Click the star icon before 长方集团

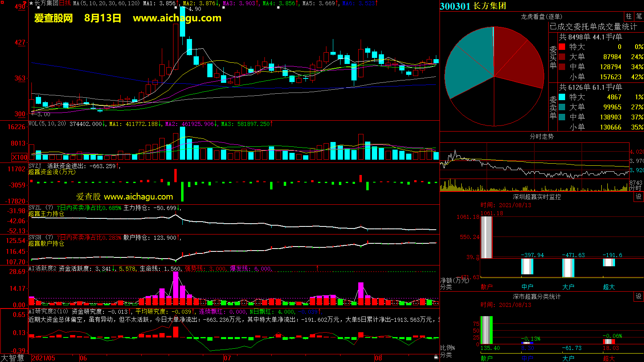click(x=31, y=3)
